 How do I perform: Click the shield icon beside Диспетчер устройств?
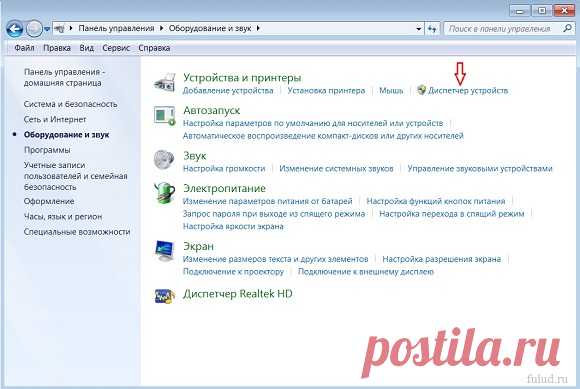[x=421, y=90]
